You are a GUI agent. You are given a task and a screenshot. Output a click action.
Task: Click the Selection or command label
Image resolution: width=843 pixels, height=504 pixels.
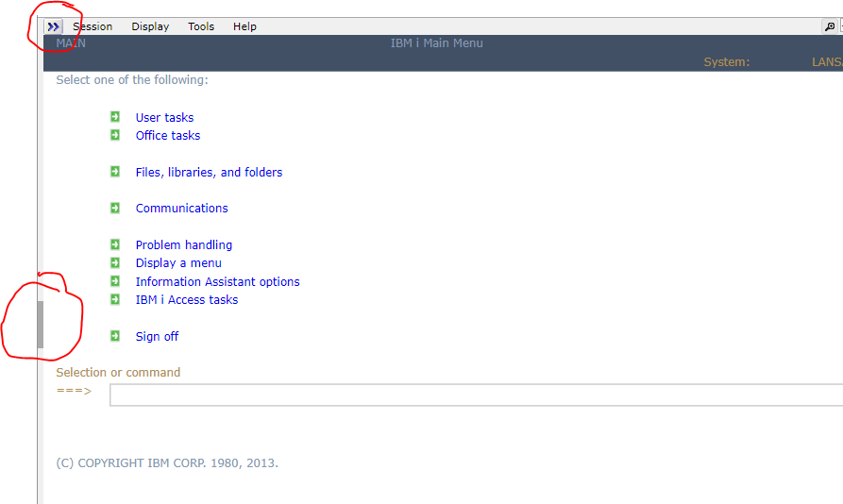pos(118,373)
